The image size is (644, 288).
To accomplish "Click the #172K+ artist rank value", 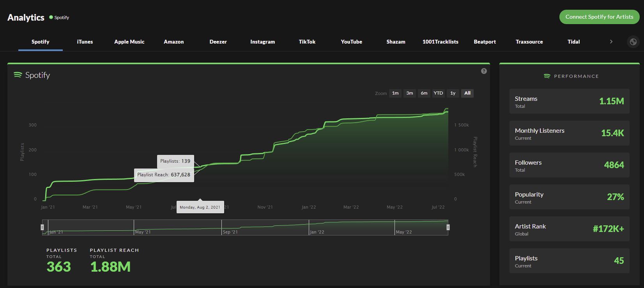I will click(x=608, y=229).
